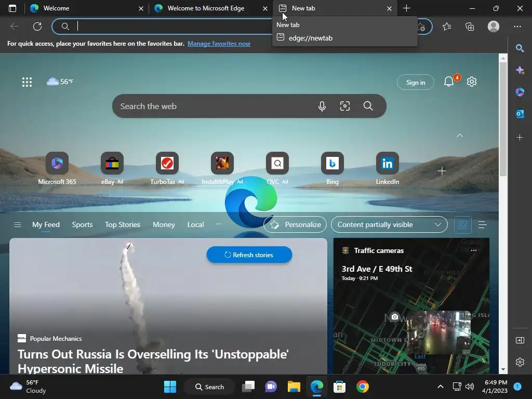The height and width of the screenshot is (399, 532).
Task: Open the sidebar Discover sparkle icon
Action: (x=520, y=70)
